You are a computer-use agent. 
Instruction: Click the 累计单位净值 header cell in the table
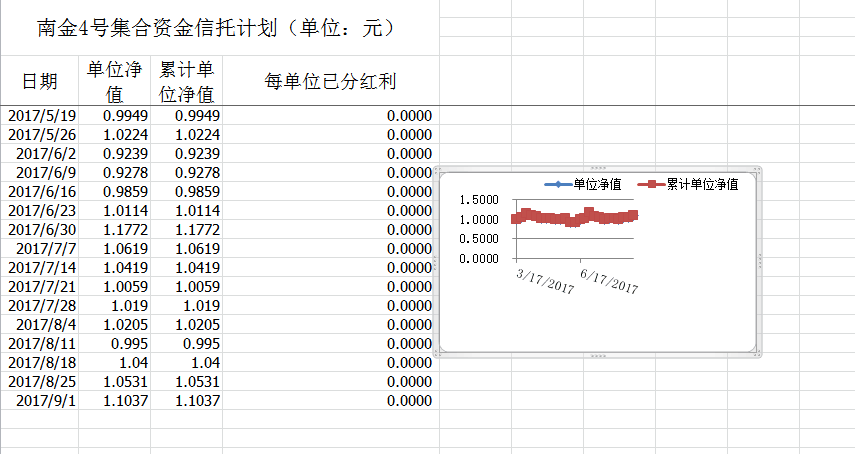(187, 81)
